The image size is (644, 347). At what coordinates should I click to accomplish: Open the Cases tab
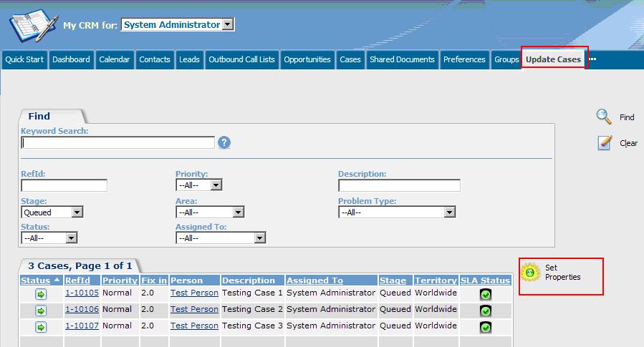pos(350,59)
